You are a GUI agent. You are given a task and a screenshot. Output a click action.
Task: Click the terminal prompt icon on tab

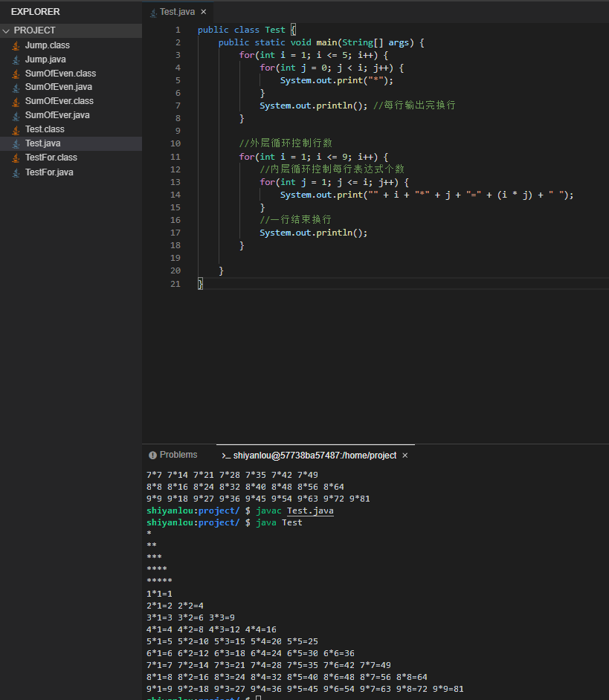(226, 456)
